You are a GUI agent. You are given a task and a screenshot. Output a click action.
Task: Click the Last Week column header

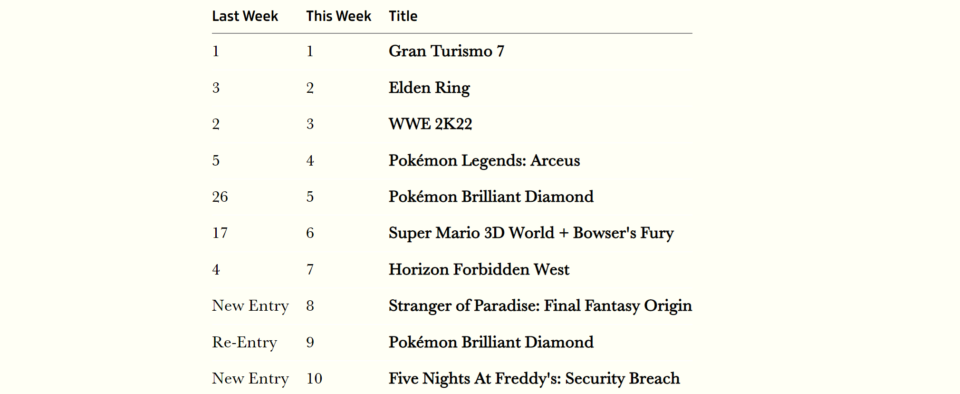click(x=245, y=16)
